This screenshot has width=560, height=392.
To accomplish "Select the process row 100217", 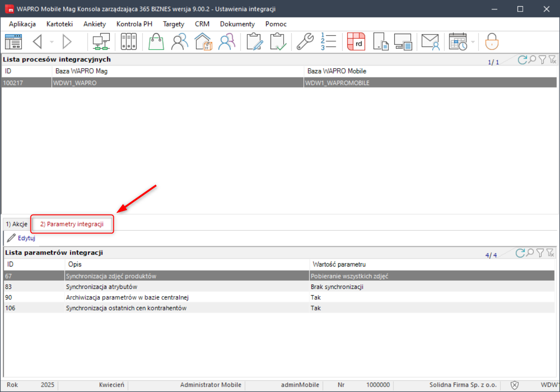I will (279, 83).
